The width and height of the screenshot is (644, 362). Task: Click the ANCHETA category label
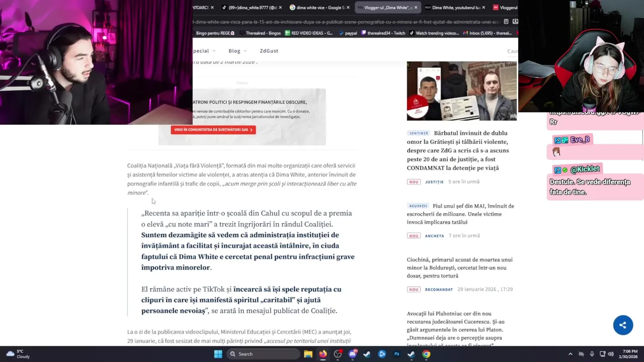point(435,236)
